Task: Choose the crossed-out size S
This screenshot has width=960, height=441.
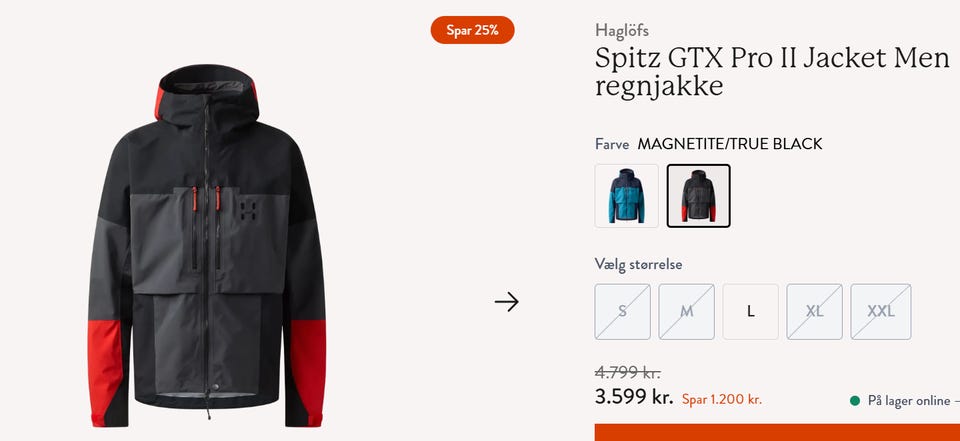Action: coord(622,311)
